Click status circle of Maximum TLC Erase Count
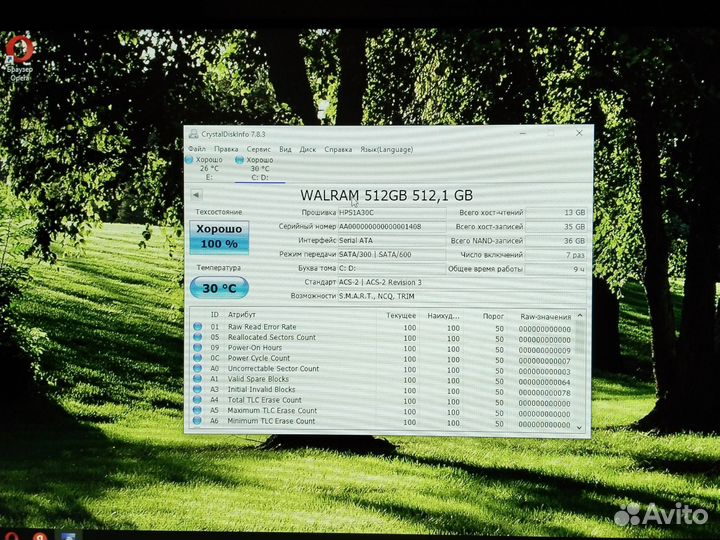The width and height of the screenshot is (720, 540). tap(197, 411)
